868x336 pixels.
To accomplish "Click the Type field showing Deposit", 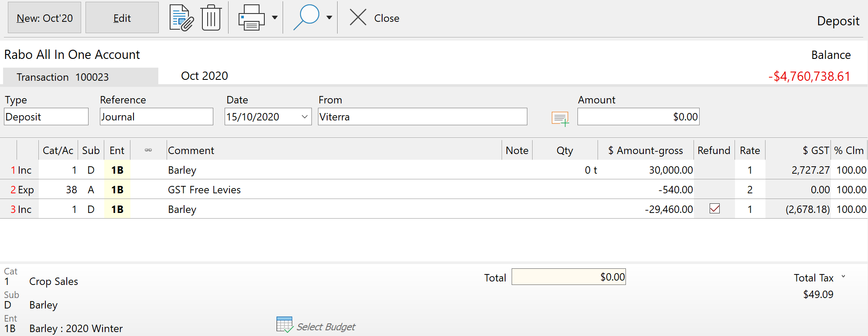I will tap(46, 117).
